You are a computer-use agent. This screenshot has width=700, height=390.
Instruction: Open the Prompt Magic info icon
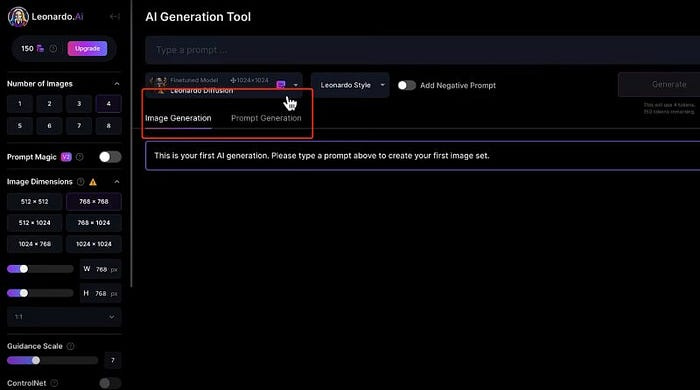(79, 157)
